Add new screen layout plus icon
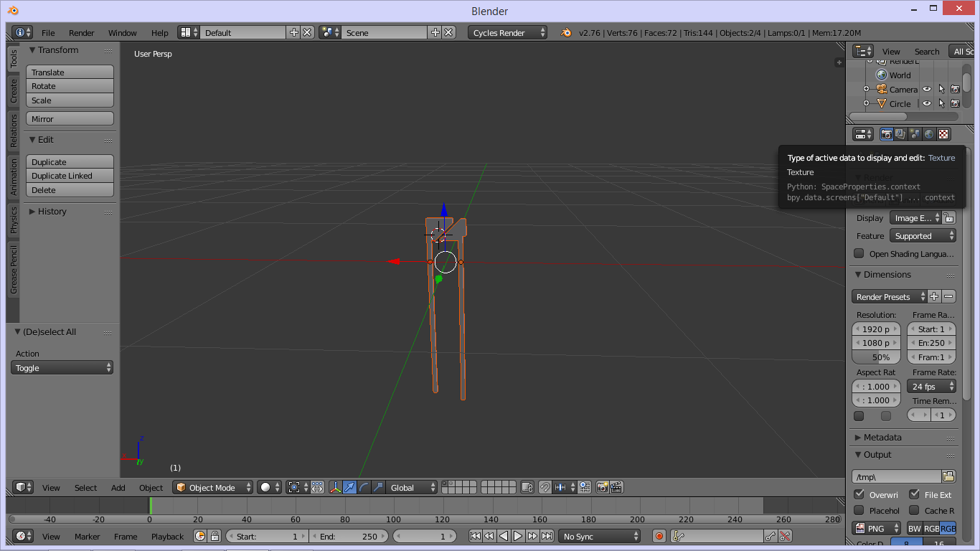980x551 pixels. coord(293,32)
